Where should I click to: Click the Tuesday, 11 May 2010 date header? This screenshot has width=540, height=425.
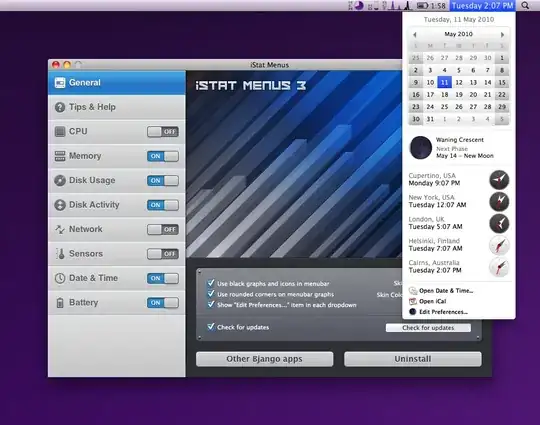[459, 20]
